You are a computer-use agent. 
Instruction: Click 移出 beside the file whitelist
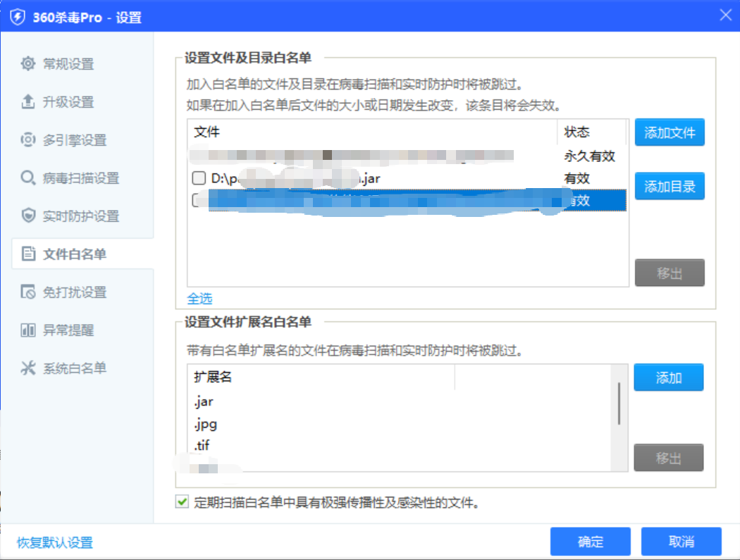point(670,273)
